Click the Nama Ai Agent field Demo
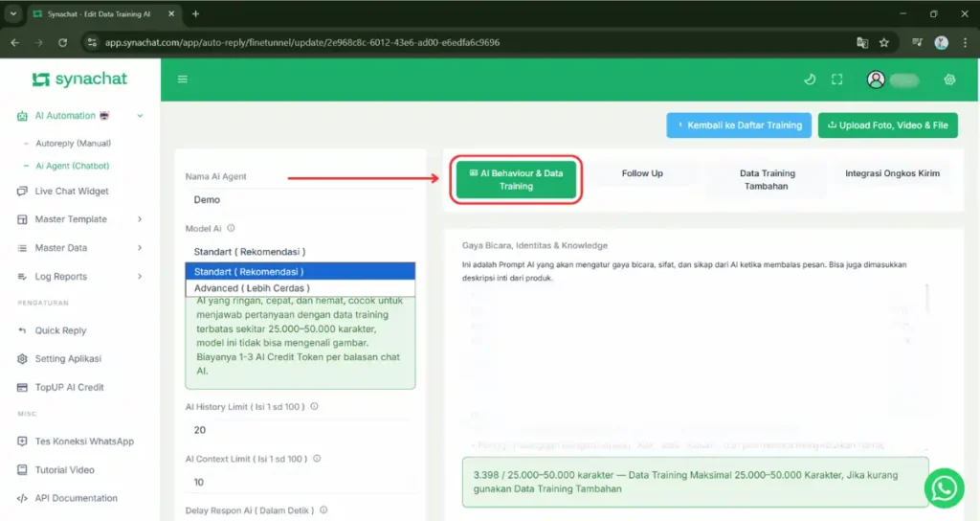The width and height of the screenshot is (980, 521). click(300, 199)
